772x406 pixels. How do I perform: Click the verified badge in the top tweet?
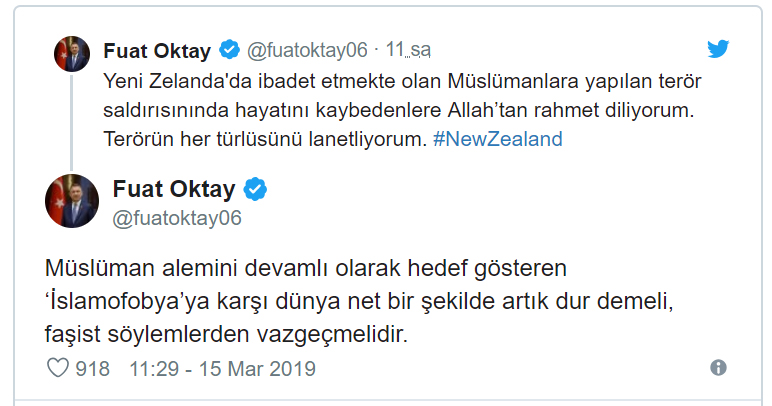tap(229, 49)
